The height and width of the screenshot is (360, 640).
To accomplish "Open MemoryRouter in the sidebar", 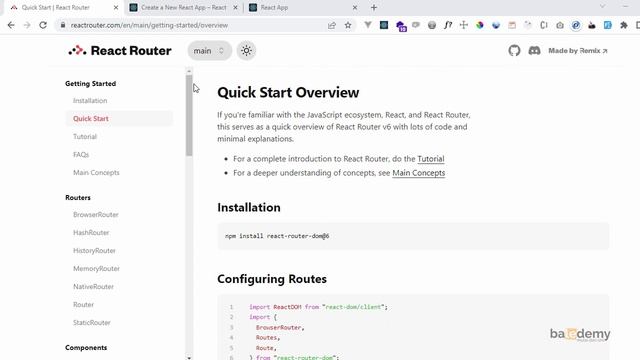I will click(x=96, y=269).
